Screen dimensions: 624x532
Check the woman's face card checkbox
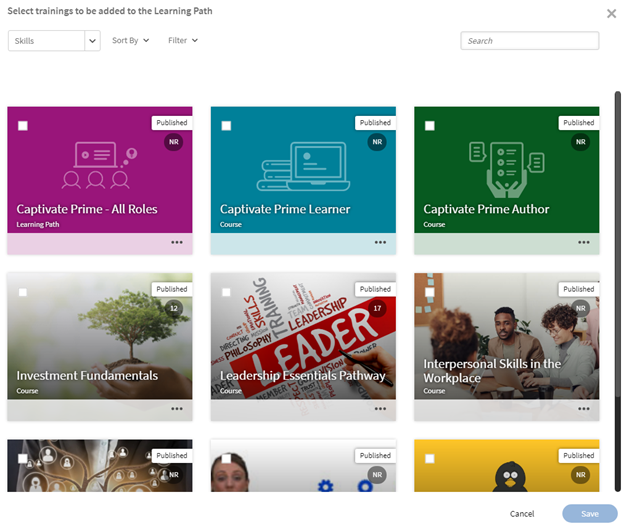point(226,459)
